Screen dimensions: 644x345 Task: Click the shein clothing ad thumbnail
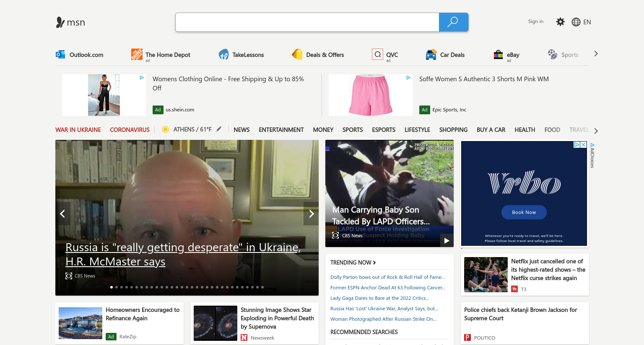(x=104, y=95)
